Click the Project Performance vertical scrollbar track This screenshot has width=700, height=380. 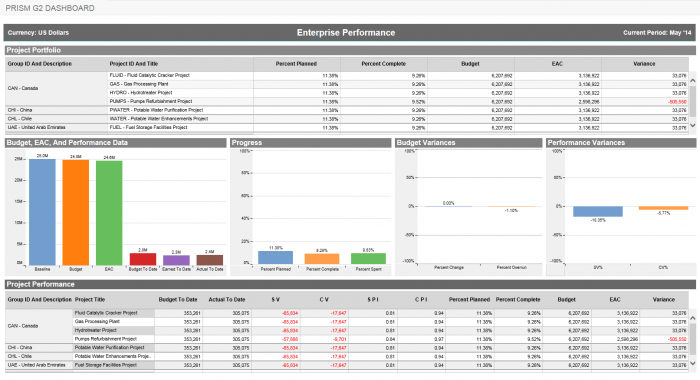(692, 341)
